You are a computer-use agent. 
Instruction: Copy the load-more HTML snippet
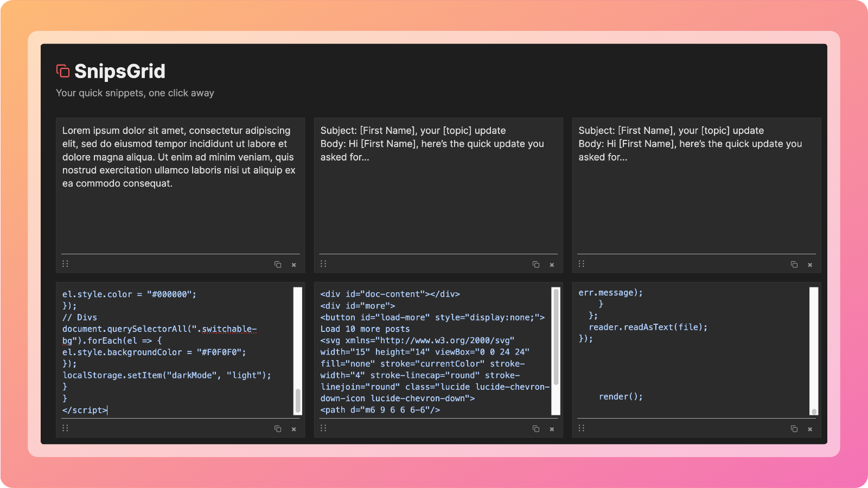pyautogui.click(x=536, y=428)
